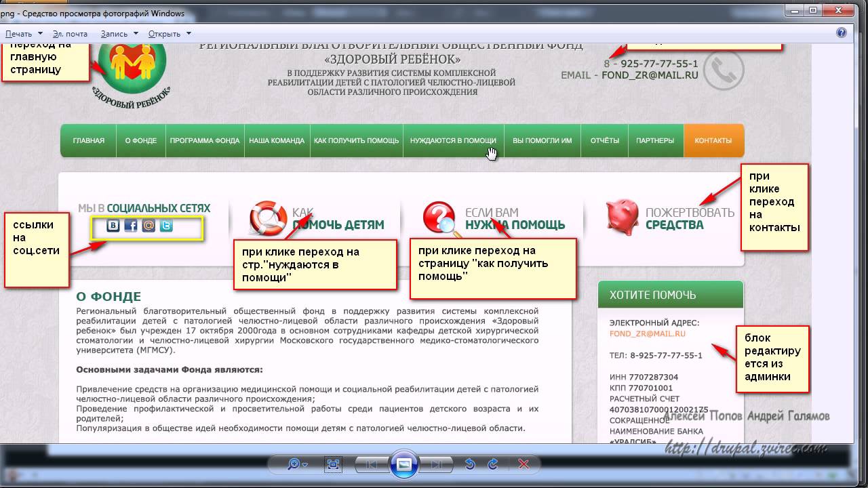The image size is (868, 488).
Task: Open НУЖДАЮТСЯ В ПОМОЩИ nav tab
Action: tap(453, 141)
